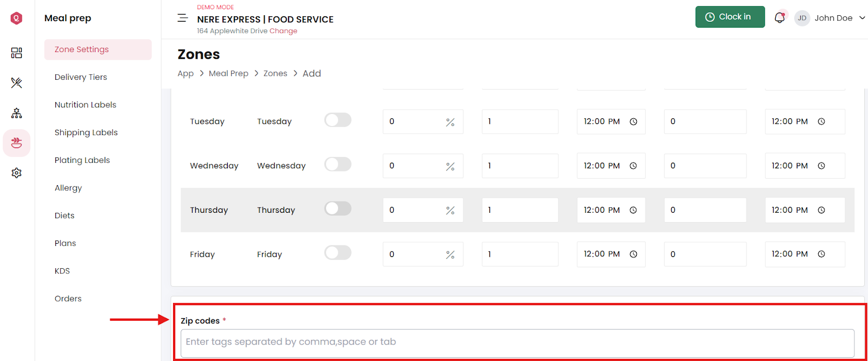Screen dimensions: 868x361
Task: Click percent icon in Wednesday row
Action: point(450,167)
